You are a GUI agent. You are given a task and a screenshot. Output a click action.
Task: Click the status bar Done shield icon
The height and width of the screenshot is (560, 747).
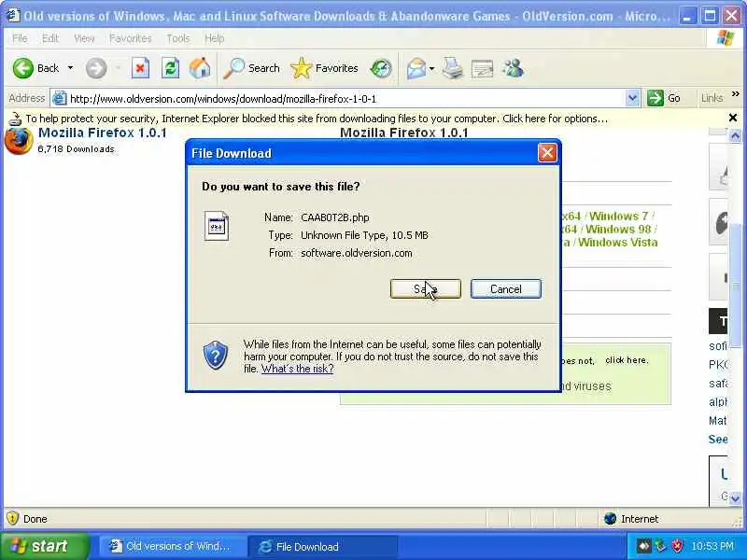pyautogui.click(x=12, y=518)
